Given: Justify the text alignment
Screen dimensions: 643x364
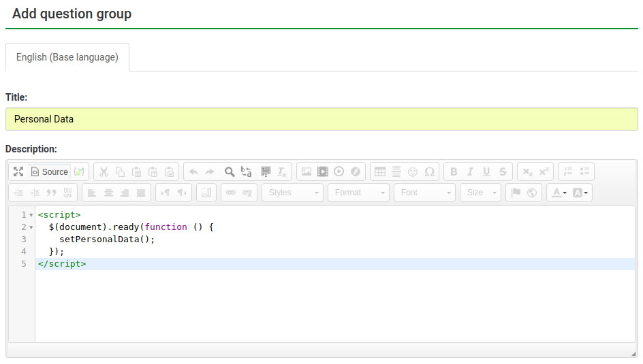Looking at the screenshot, I should (141, 193).
